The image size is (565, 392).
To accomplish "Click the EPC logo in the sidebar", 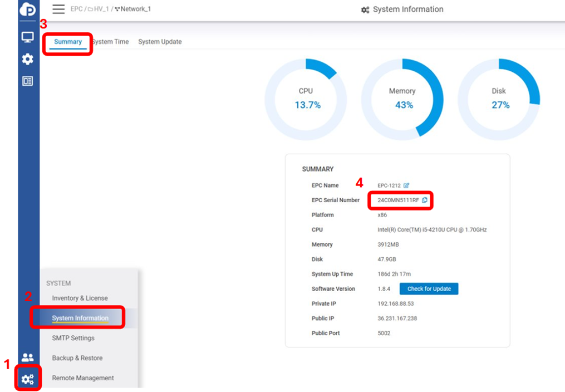I will 27,10.
